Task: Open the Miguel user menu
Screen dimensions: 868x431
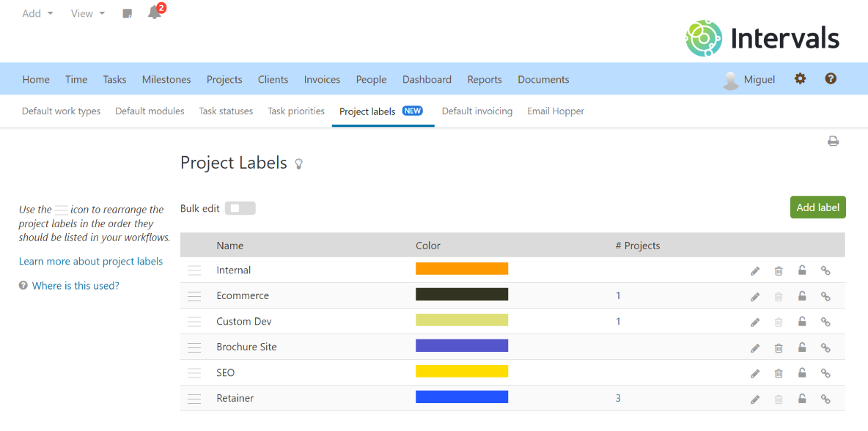Action: 749,80
